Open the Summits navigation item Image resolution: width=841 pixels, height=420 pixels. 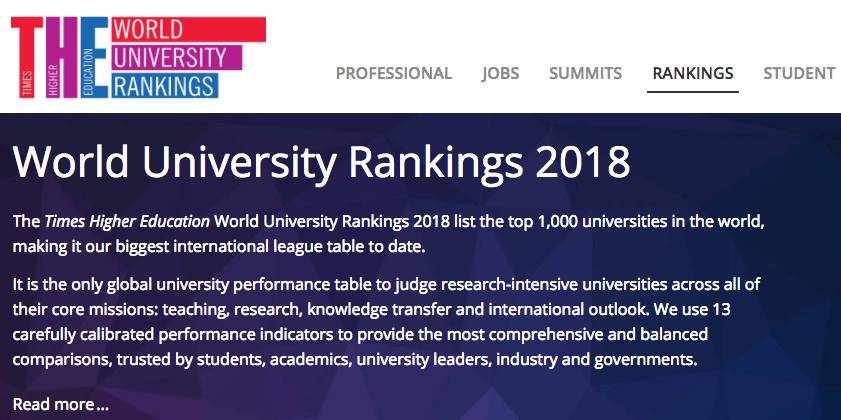click(x=585, y=73)
